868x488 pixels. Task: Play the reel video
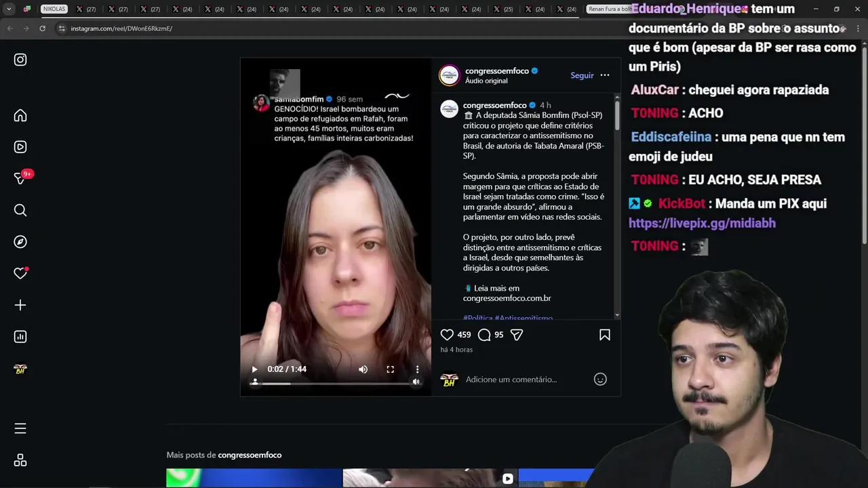point(254,369)
